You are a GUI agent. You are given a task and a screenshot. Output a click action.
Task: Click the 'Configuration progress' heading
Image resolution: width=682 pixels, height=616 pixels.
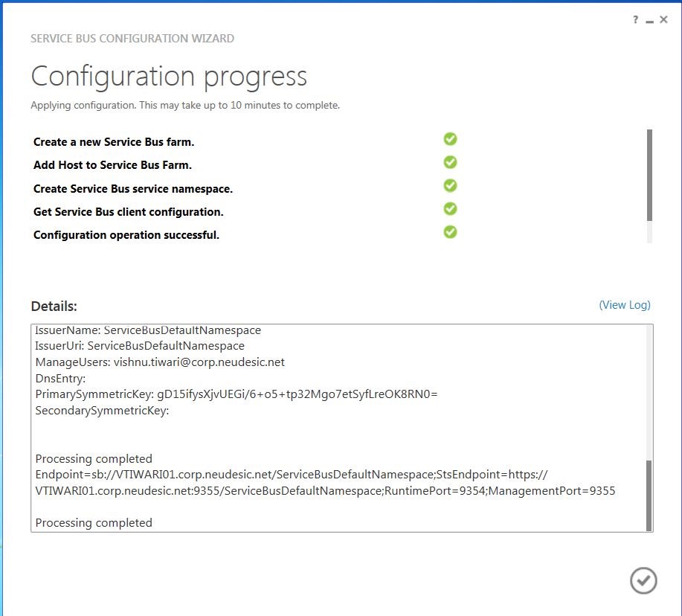pos(169,77)
